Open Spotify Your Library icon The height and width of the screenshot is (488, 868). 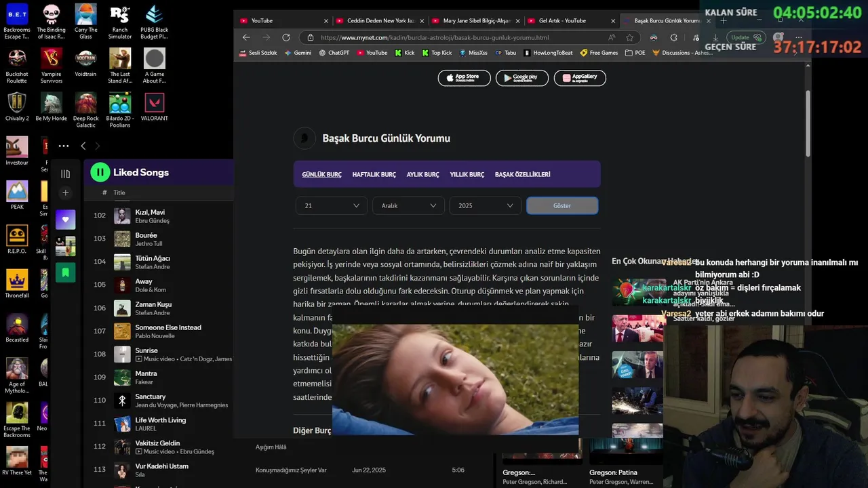pos(65,174)
